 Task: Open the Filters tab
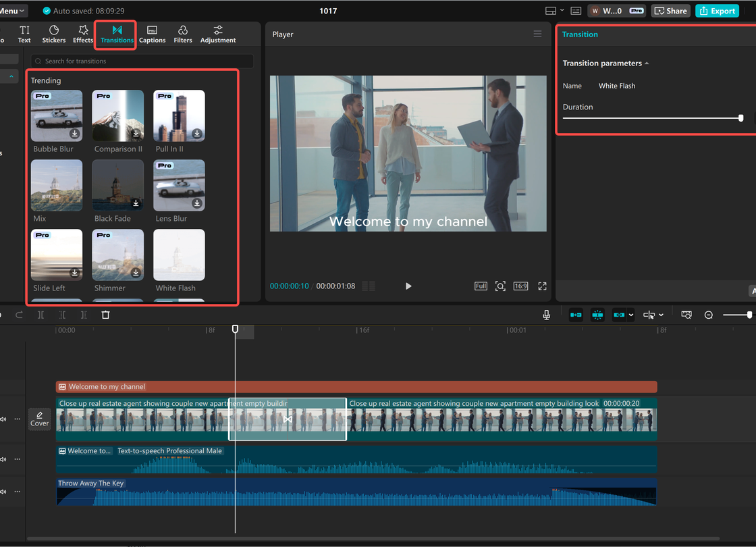click(183, 34)
